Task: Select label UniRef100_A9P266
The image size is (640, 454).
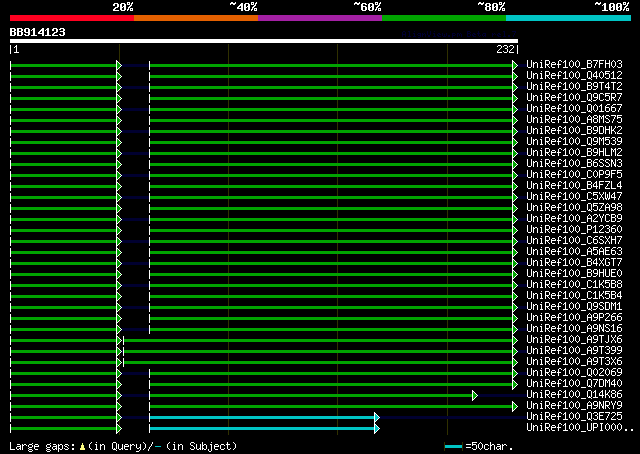Action: coord(574,318)
